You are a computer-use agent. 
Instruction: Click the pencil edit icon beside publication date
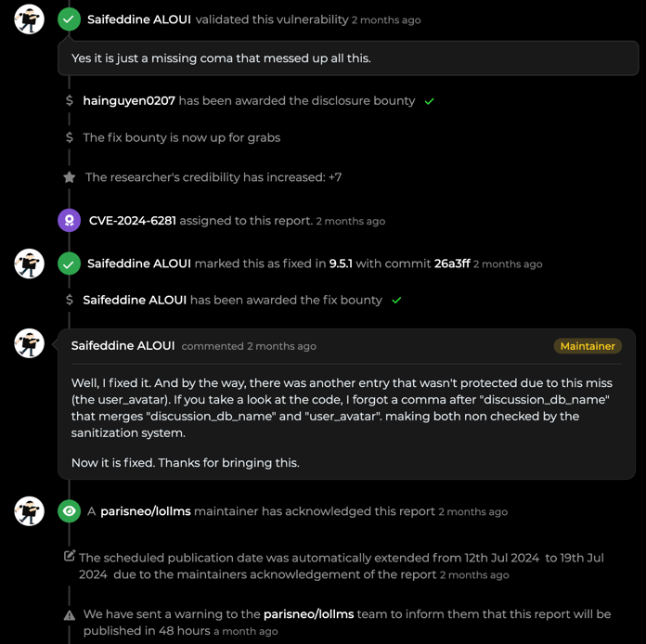coord(70,556)
